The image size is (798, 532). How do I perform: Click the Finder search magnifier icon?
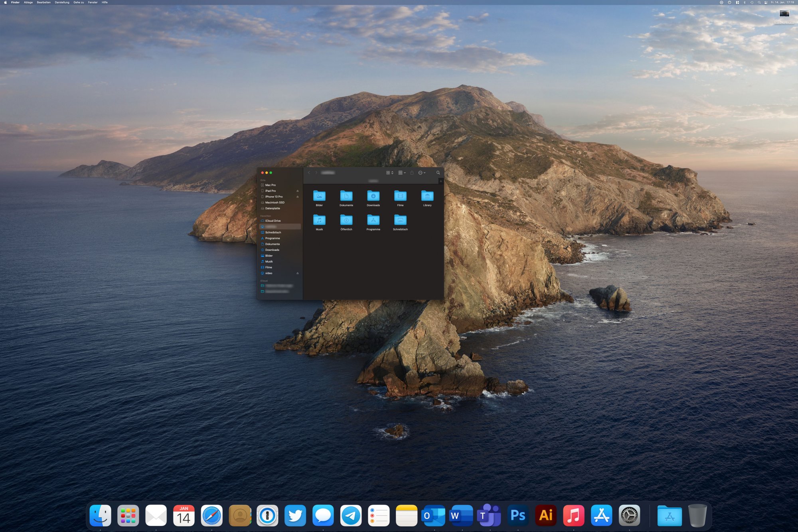(x=438, y=173)
